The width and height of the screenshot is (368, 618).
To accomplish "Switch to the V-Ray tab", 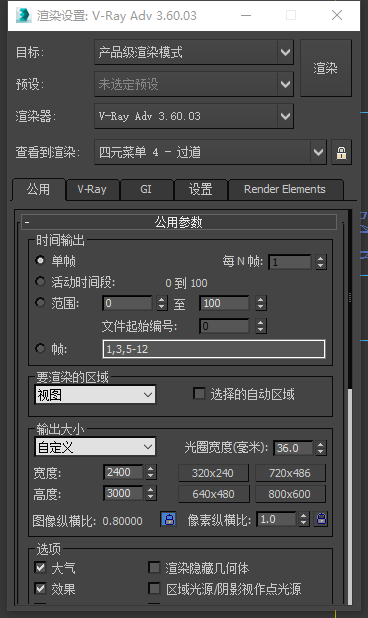I will 92,190.
